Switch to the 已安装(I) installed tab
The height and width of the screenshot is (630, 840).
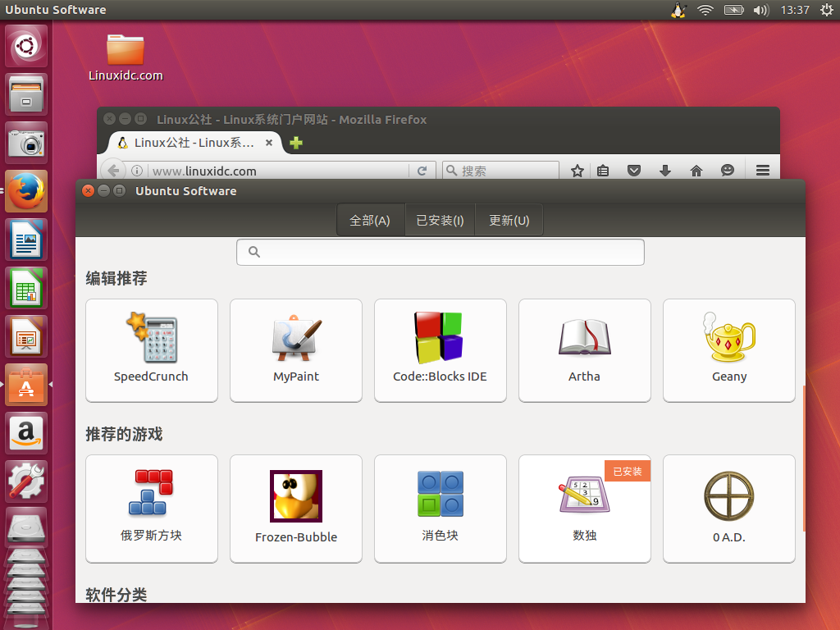(440, 220)
